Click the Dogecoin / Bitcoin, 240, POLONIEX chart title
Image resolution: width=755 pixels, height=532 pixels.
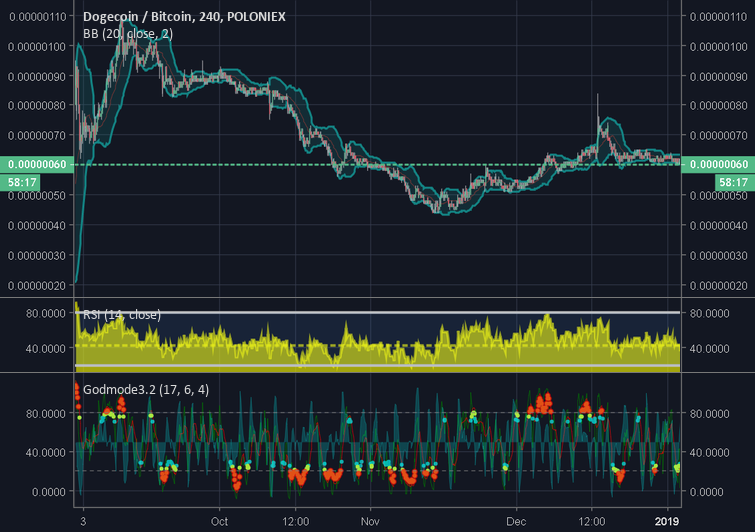coord(184,17)
